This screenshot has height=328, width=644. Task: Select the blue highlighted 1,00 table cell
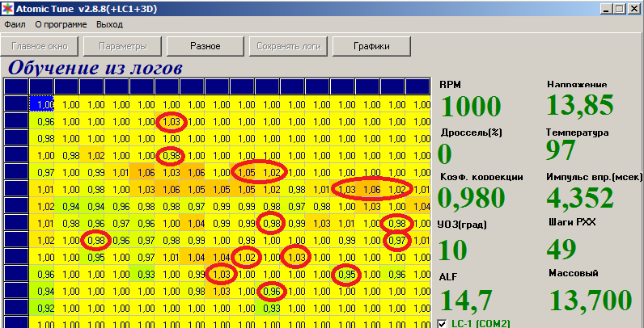coord(44,104)
